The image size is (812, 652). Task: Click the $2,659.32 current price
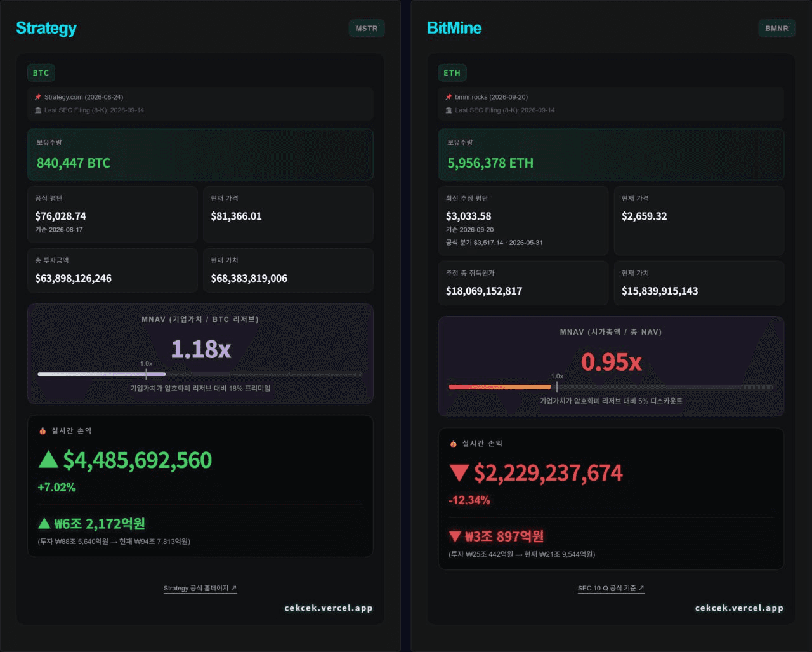pos(644,216)
